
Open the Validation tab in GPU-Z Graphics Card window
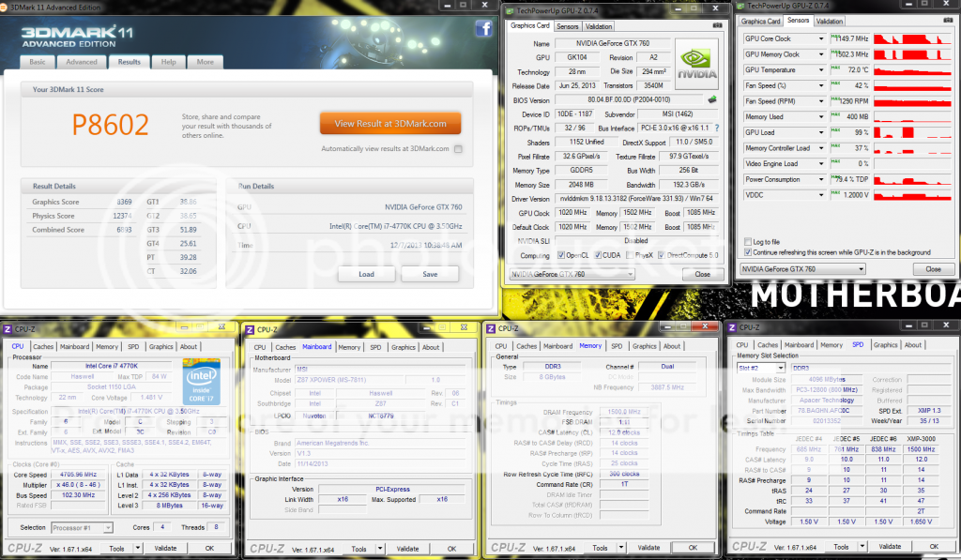(599, 26)
